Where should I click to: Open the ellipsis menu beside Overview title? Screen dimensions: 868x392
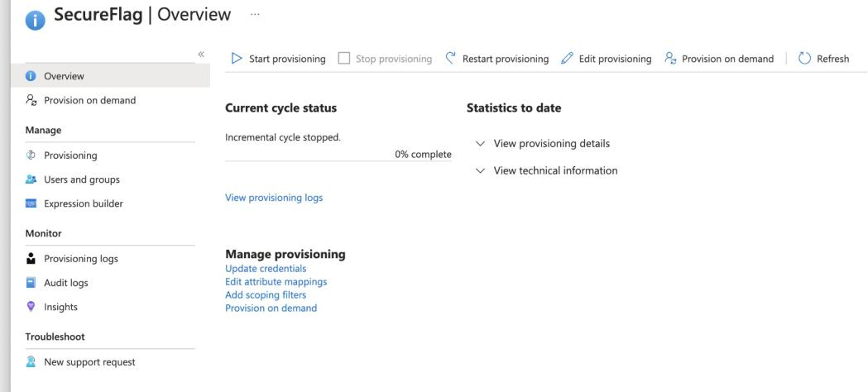pos(255,14)
